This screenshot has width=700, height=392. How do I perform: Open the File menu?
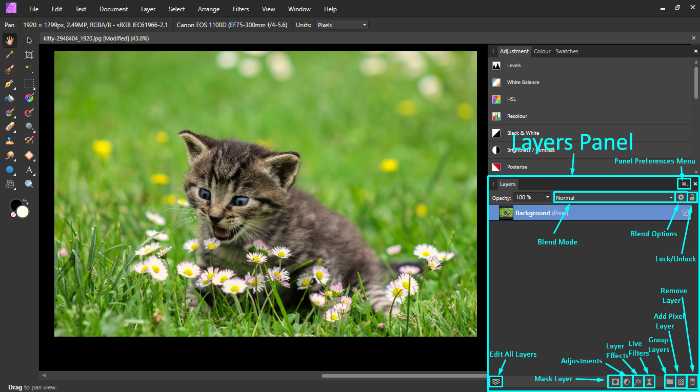tap(33, 9)
